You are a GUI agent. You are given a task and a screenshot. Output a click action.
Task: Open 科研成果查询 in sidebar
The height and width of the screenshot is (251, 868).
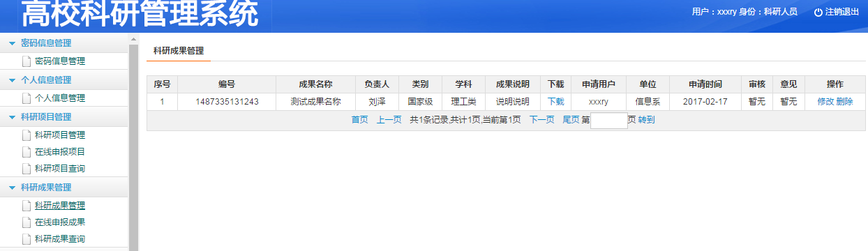[60, 239]
